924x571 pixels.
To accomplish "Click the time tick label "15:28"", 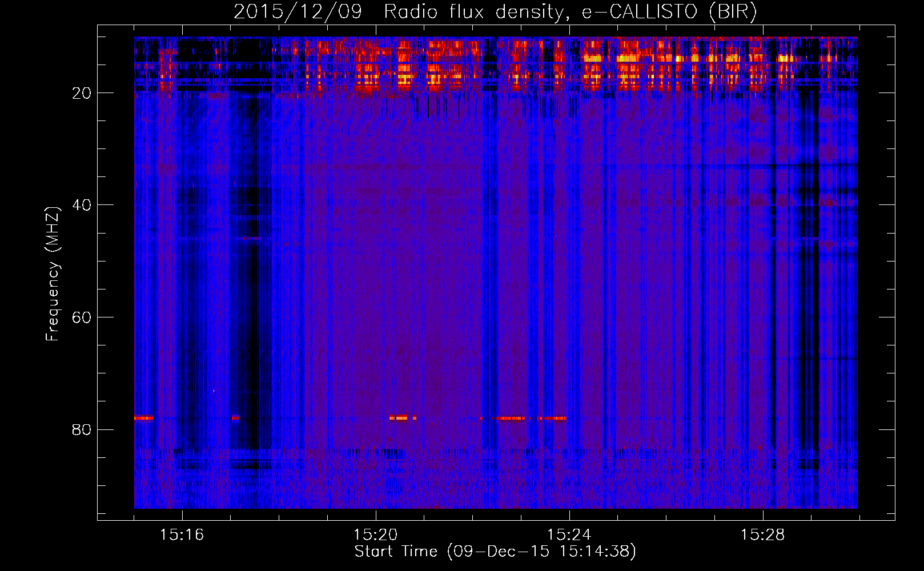I will pos(762,535).
